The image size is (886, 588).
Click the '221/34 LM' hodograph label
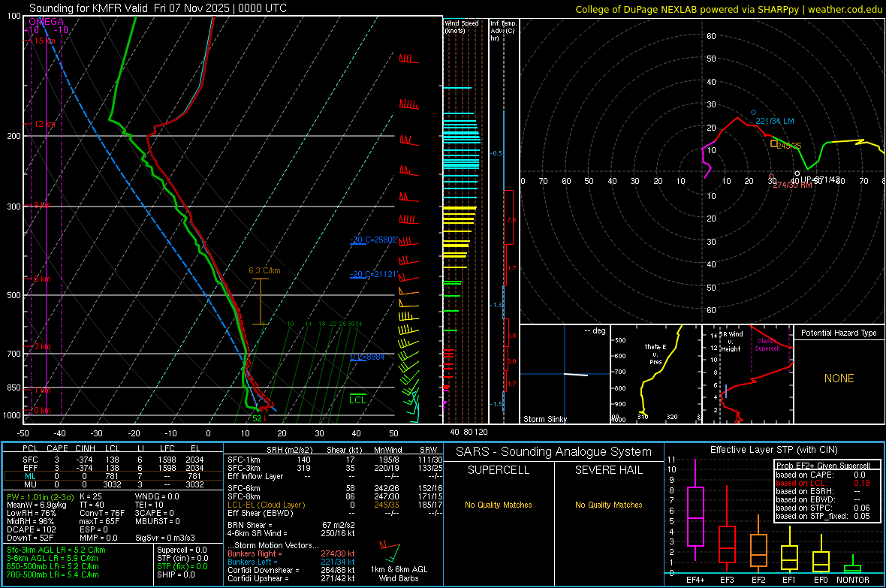click(x=775, y=121)
